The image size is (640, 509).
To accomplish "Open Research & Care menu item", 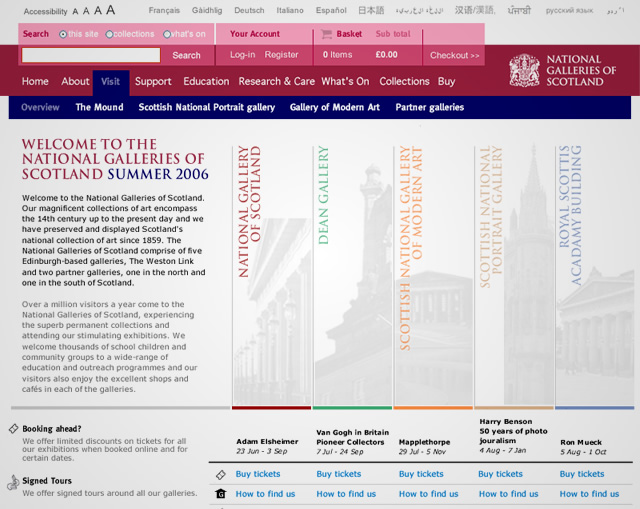I will 277,82.
